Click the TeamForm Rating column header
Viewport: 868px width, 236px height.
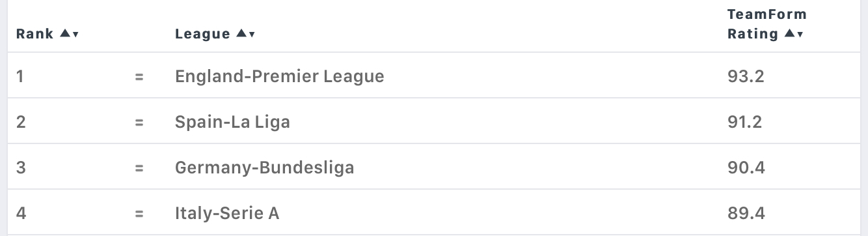point(766,24)
